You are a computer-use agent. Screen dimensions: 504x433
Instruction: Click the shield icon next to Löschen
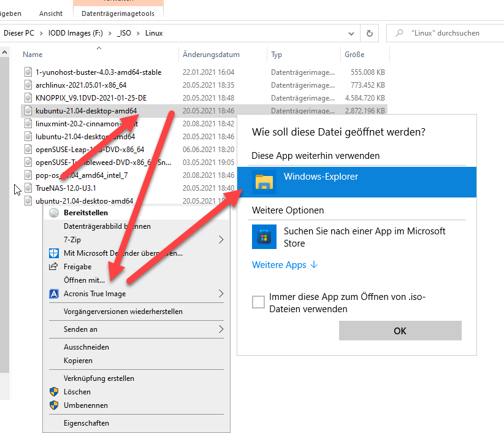[x=54, y=391]
